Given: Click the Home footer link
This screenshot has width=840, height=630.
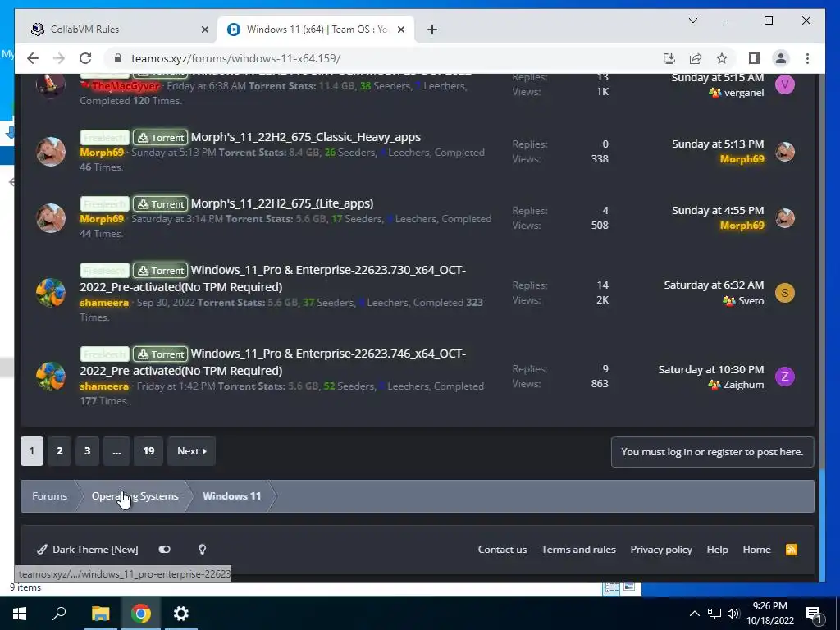Looking at the screenshot, I should pos(756,549).
